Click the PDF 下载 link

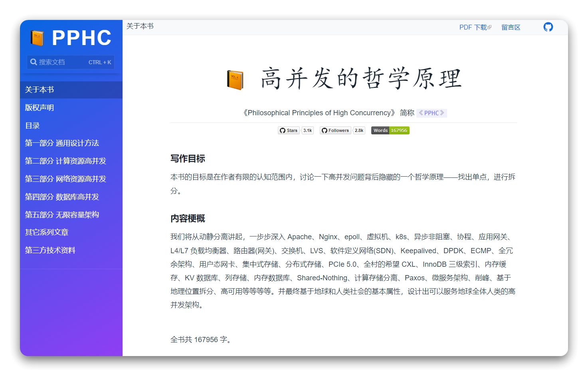473,27
